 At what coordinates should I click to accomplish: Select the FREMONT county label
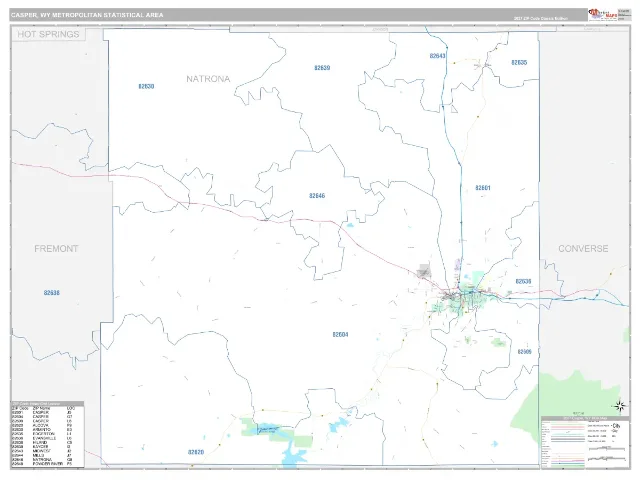point(56,249)
